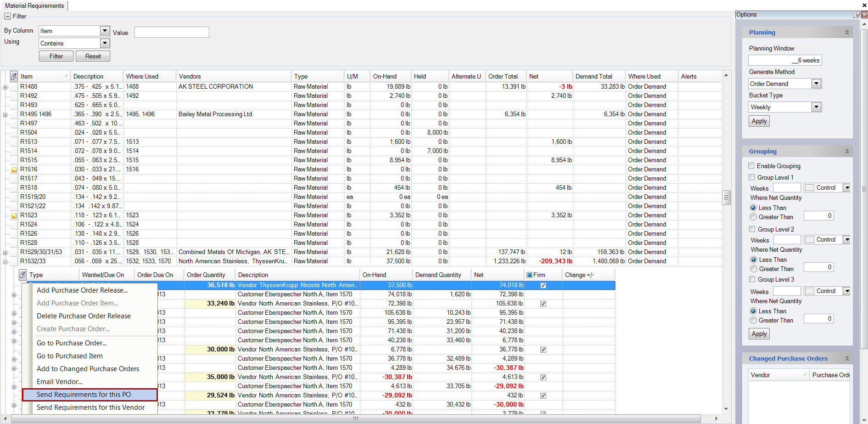Viewport: 868px width, 424px height.
Task: Open Generate Method dropdown showing Order Demand
Action: [816, 84]
